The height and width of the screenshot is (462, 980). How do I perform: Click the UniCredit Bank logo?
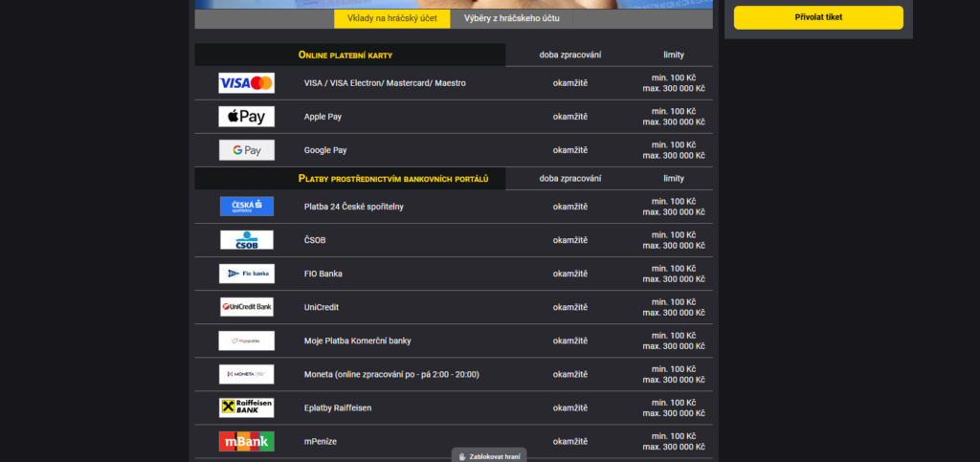coord(246,307)
